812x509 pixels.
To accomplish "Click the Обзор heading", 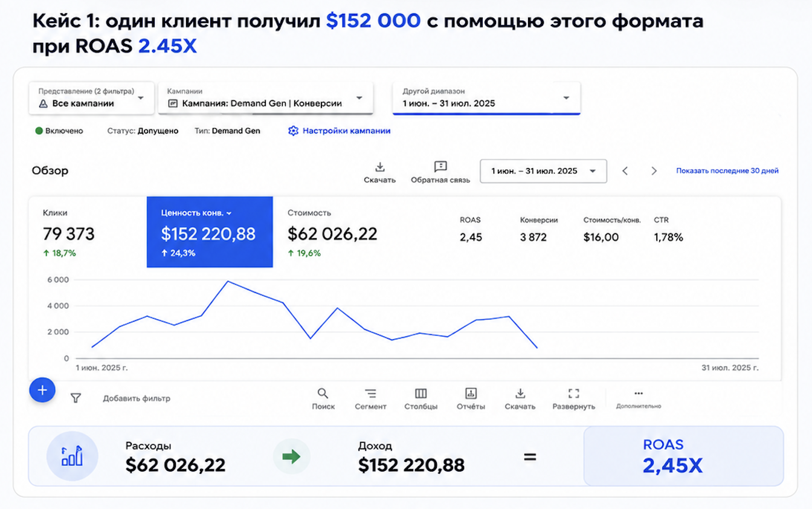I will (x=50, y=170).
